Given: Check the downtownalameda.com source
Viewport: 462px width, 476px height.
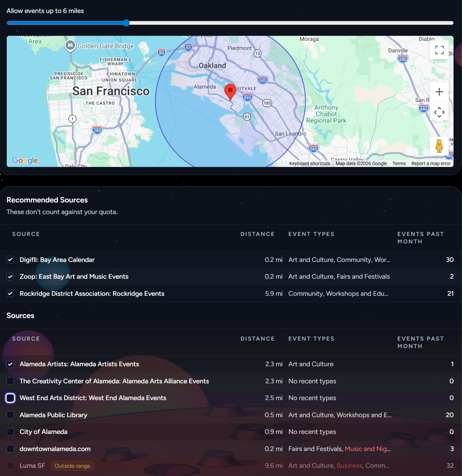Looking at the screenshot, I should 10,449.
